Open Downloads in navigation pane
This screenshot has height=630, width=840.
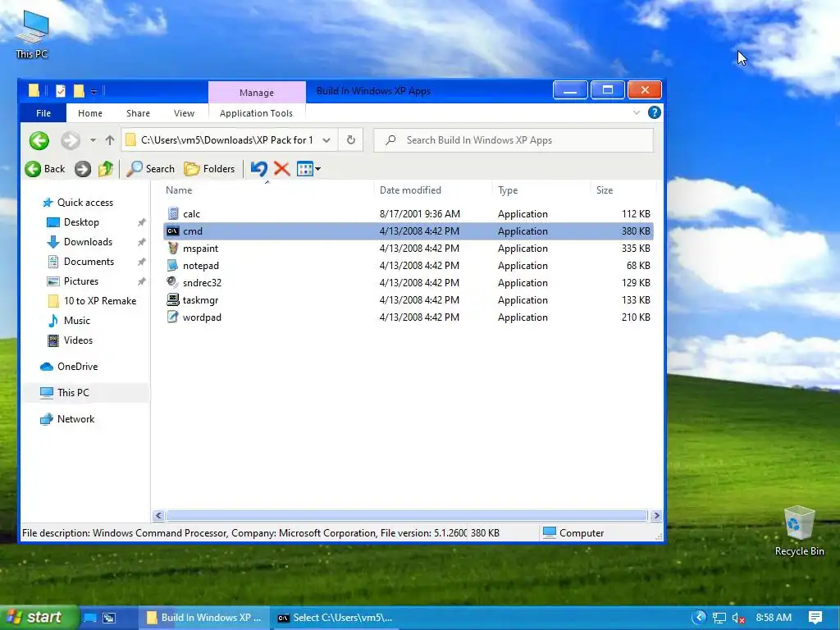pos(80,242)
